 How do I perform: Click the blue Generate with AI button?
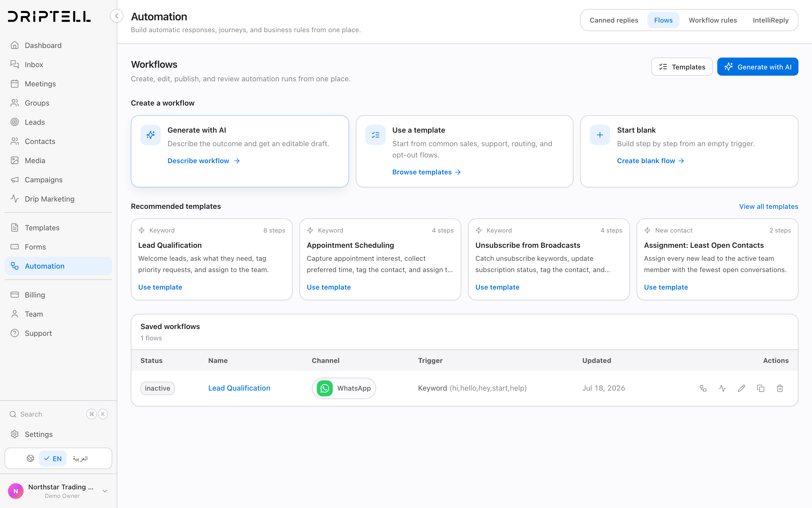pyautogui.click(x=758, y=67)
